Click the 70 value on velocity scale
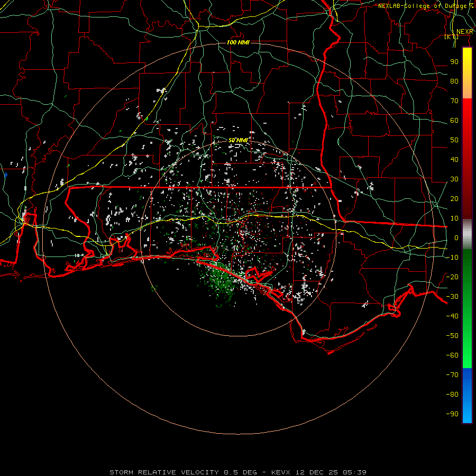 [454, 101]
